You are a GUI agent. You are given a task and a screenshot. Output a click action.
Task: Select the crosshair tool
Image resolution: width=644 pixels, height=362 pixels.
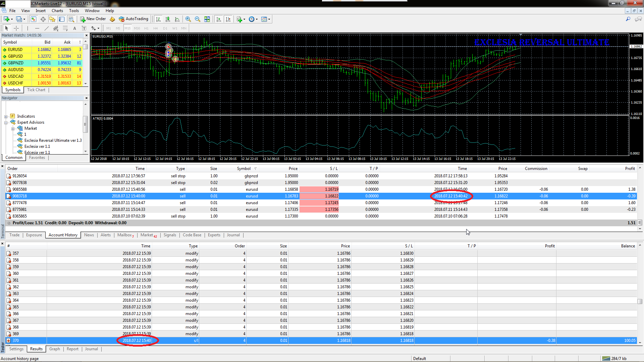pos(16,28)
